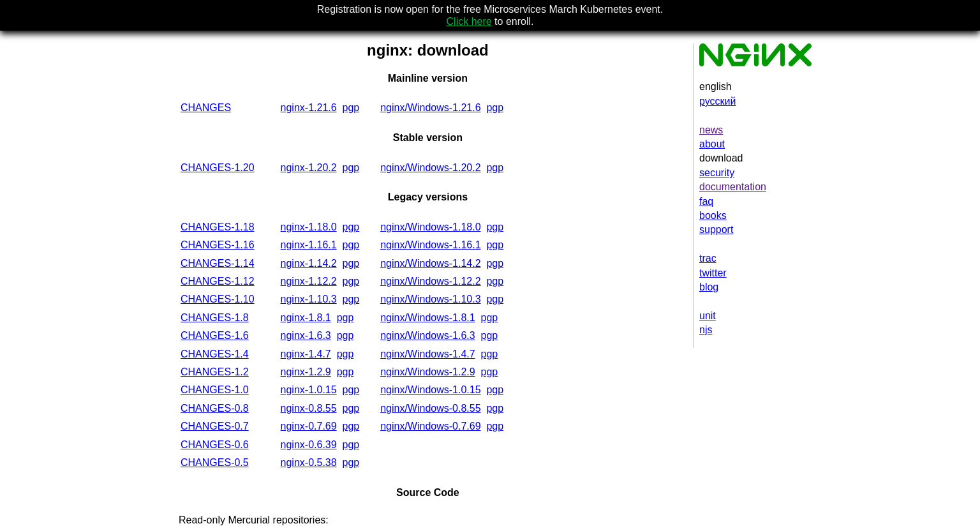This screenshot has height=526, width=980.
Task: Open the documentation page
Action: click(732, 187)
